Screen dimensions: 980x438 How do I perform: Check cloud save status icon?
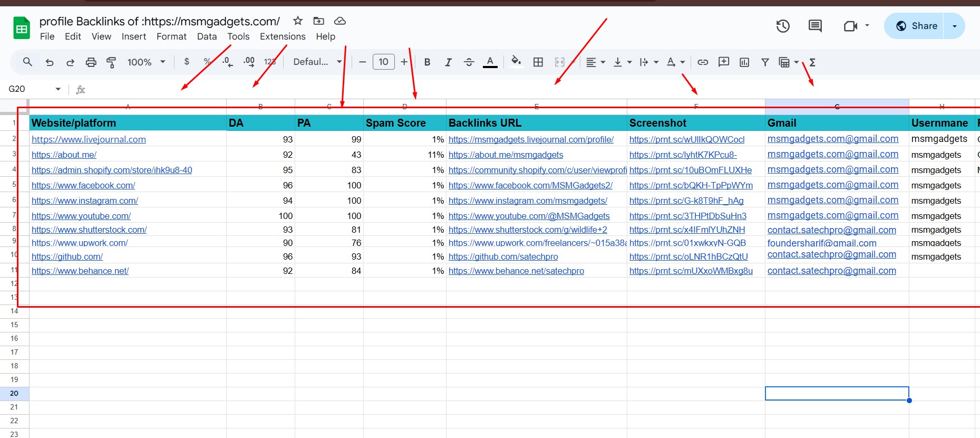[x=340, y=21]
